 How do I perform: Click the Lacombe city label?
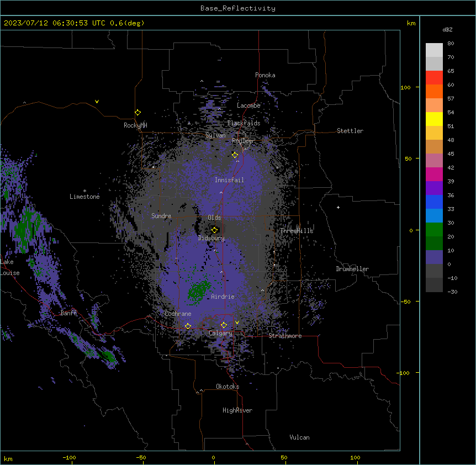point(248,105)
